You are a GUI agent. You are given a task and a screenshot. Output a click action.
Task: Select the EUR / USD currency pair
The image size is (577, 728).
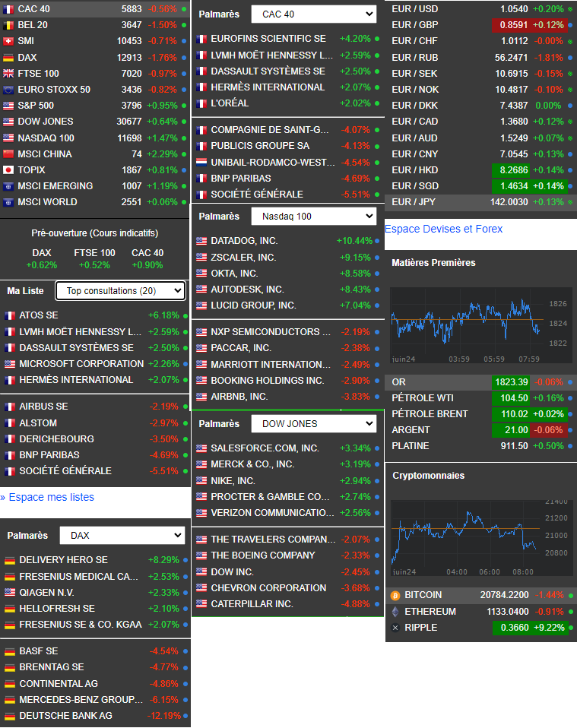[x=480, y=9]
